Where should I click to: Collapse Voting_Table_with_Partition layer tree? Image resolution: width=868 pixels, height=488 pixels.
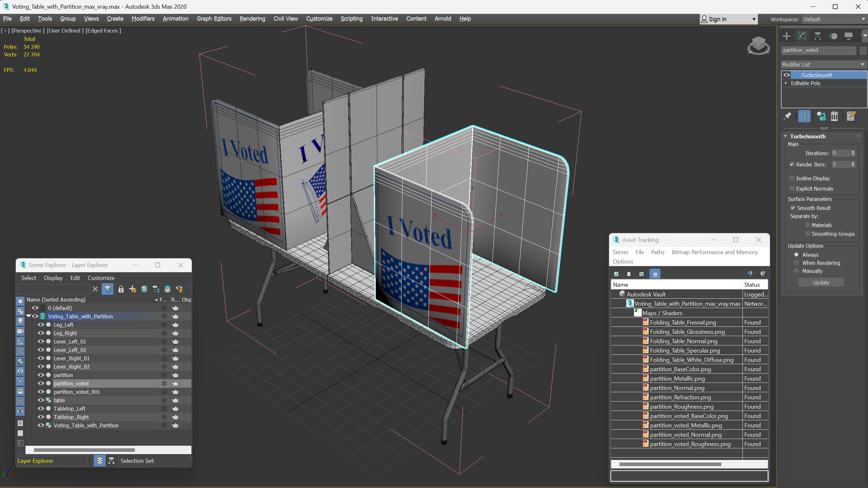(x=28, y=316)
